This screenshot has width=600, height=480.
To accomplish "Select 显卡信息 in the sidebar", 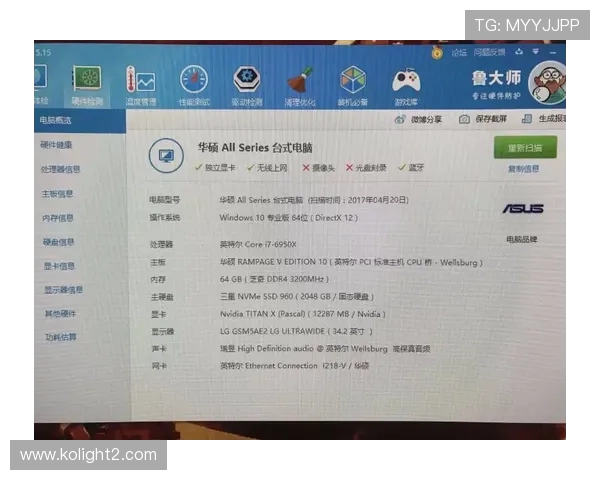I will (59, 266).
